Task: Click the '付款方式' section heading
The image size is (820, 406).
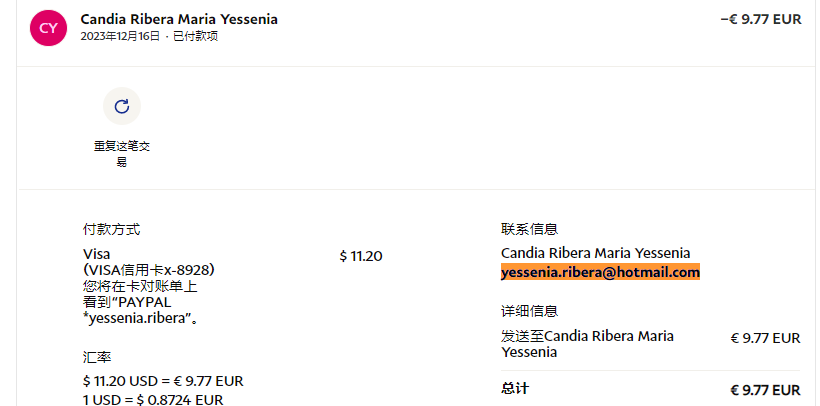Action: 111,229
